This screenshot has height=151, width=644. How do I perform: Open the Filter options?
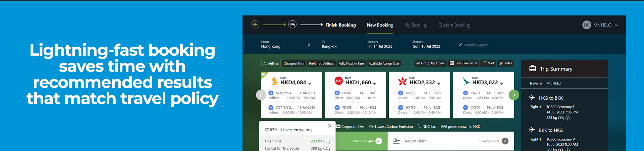click(x=506, y=63)
